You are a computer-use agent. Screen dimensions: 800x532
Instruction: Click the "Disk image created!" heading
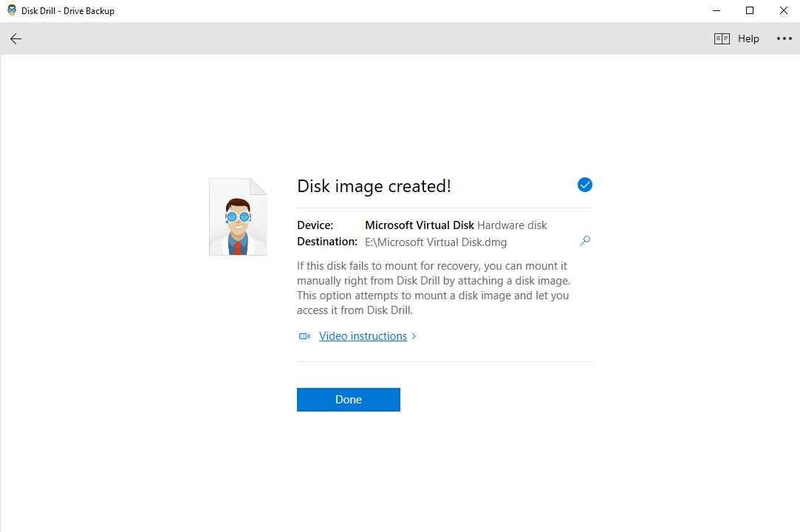(x=374, y=186)
